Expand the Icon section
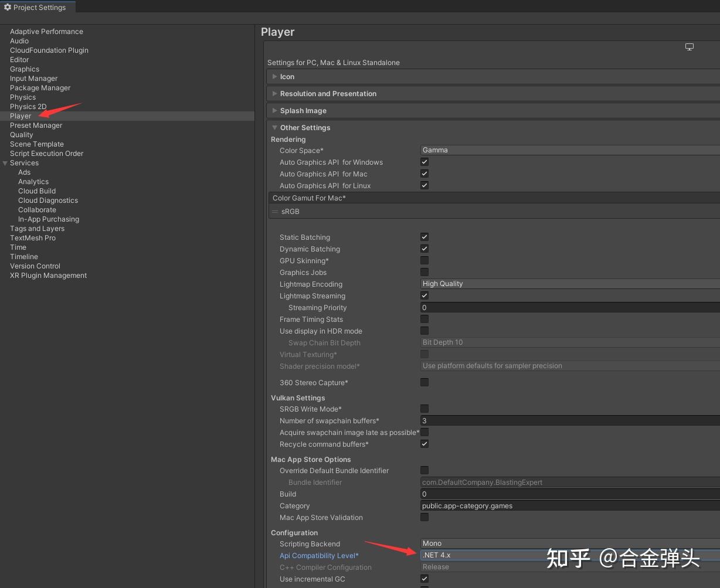 (274, 77)
